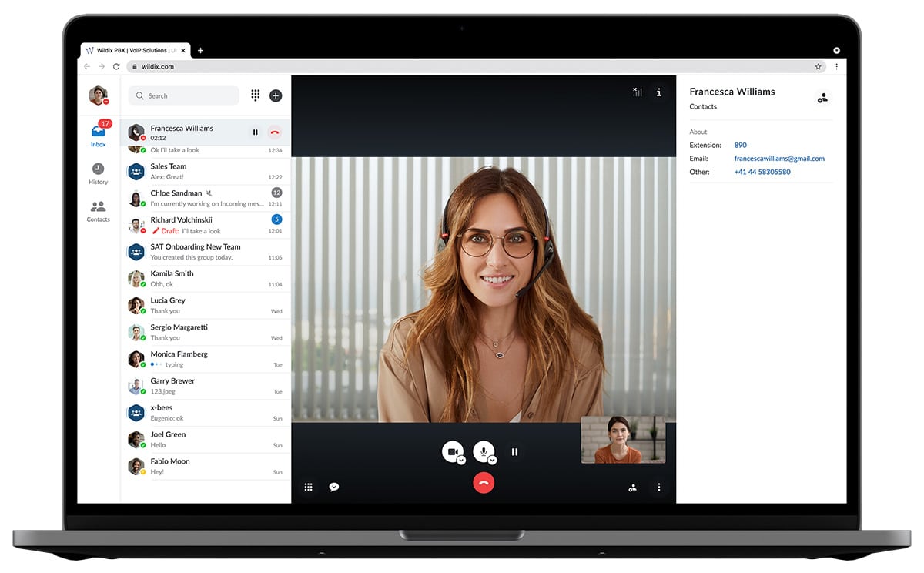The height and width of the screenshot is (573, 924).
Task: Open the Fabio Moon conversation
Action: pyautogui.click(x=206, y=466)
